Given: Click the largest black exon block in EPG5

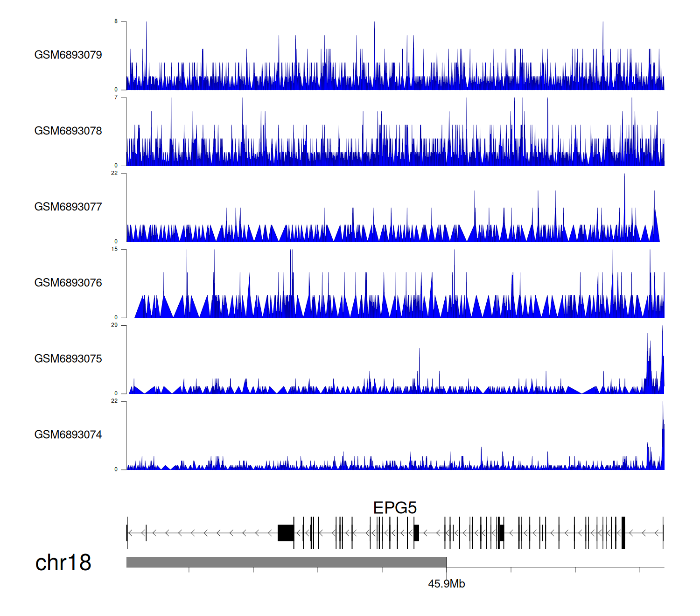Looking at the screenshot, I should pyautogui.click(x=286, y=533).
